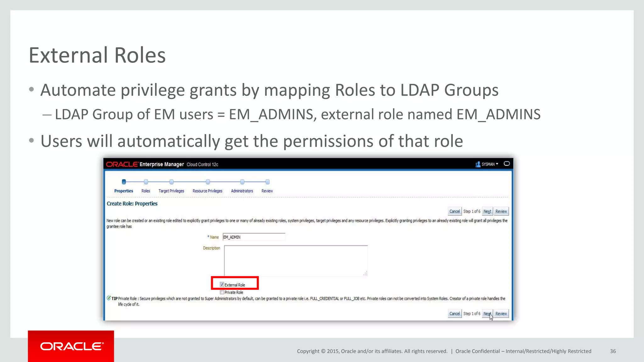Click the bottom Step 1 of 6 label

[x=472, y=314]
